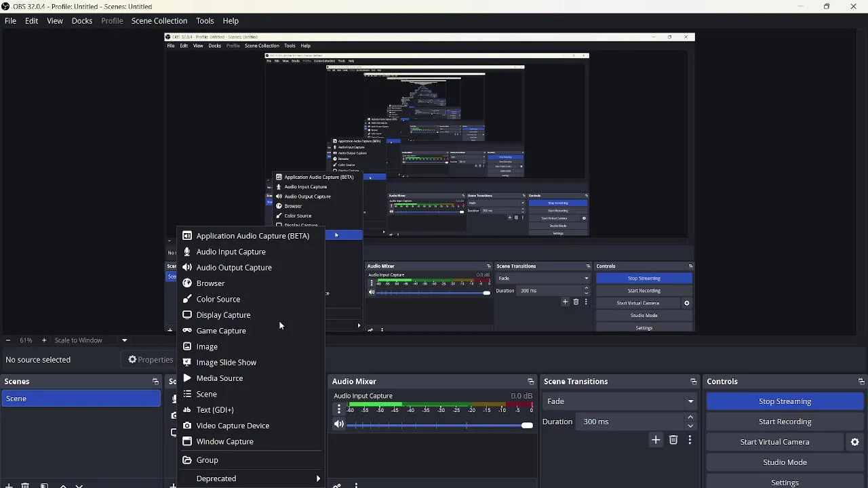Screen dimensions: 868x488
Task: Select Display Capture in the menu
Action: click(251, 314)
